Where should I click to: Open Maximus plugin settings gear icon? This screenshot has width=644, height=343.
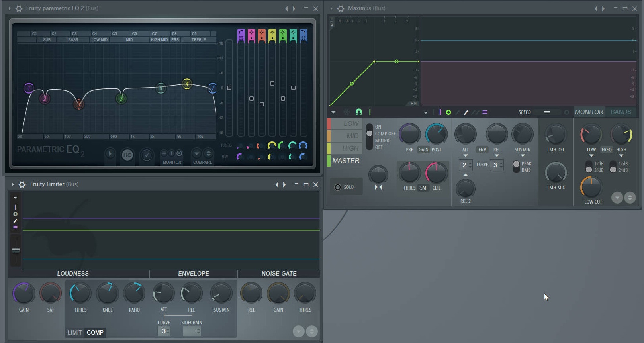(341, 8)
